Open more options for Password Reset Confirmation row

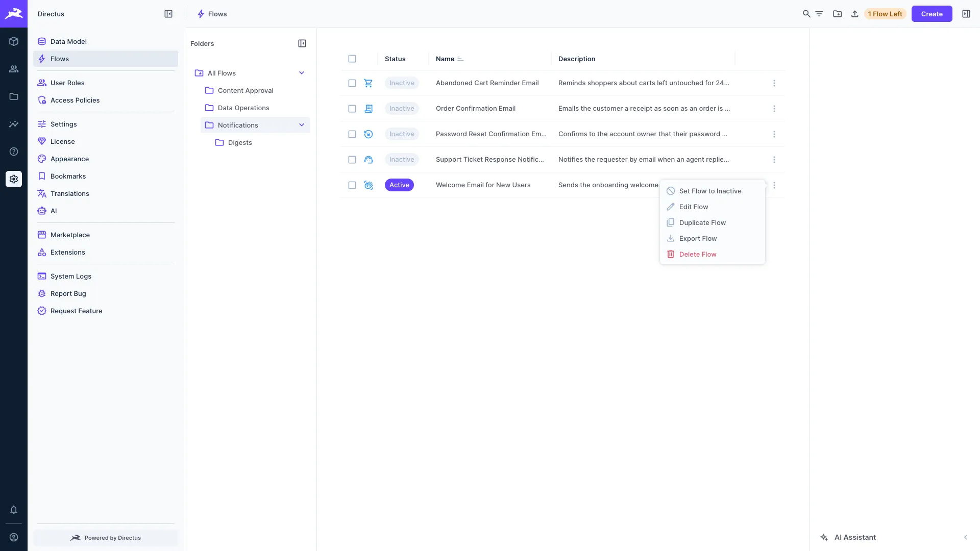coord(774,134)
